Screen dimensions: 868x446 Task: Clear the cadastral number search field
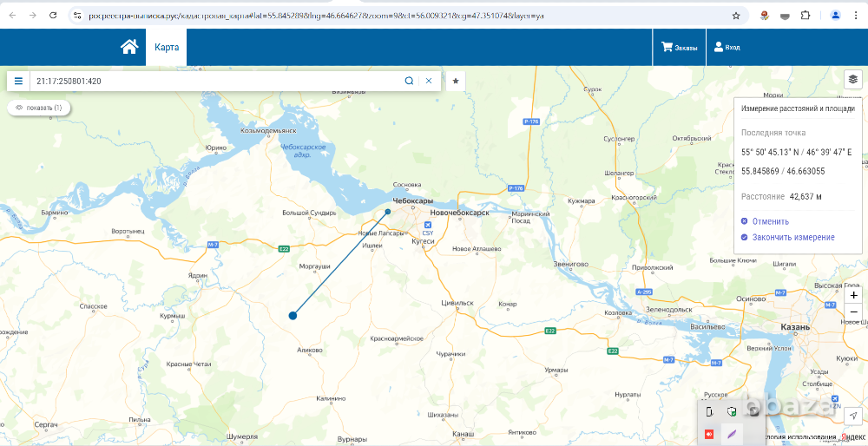pos(428,81)
